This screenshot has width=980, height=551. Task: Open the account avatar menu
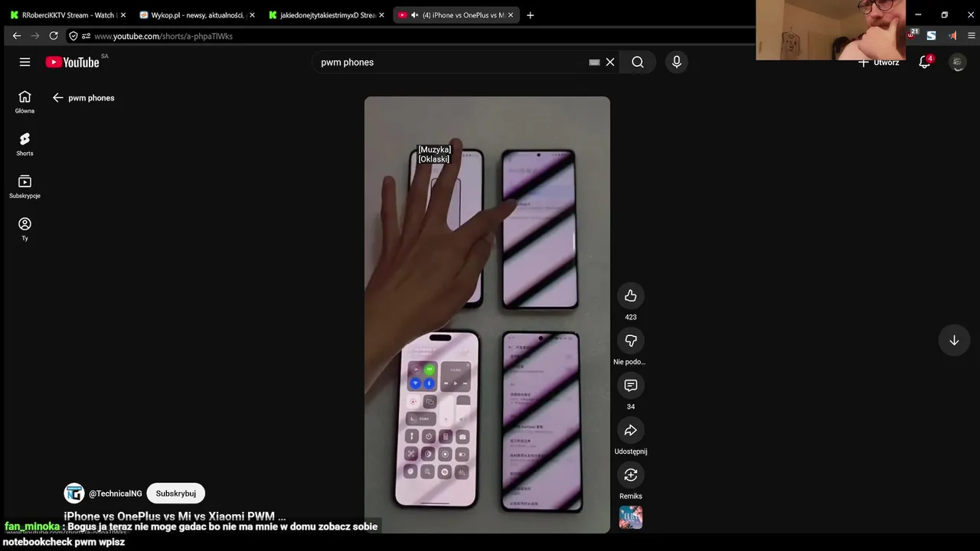[x=958, y=62]
